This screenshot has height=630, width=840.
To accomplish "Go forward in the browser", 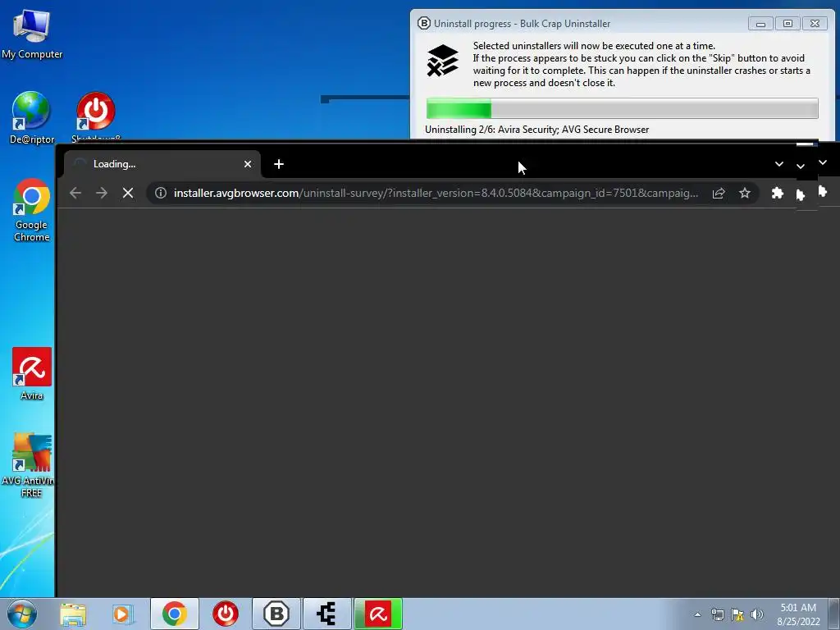I will tap(101, 193).
